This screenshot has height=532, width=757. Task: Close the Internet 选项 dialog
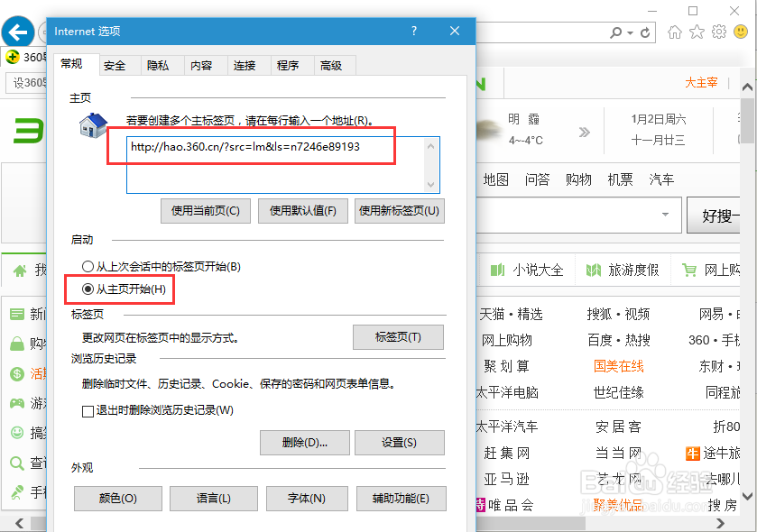pos(455,31)
